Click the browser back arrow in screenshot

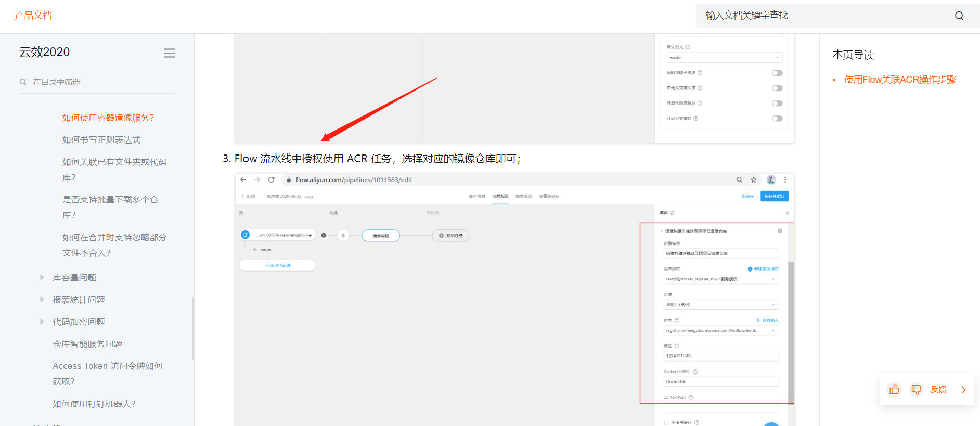pyautogui.click(x=243, y=179)
